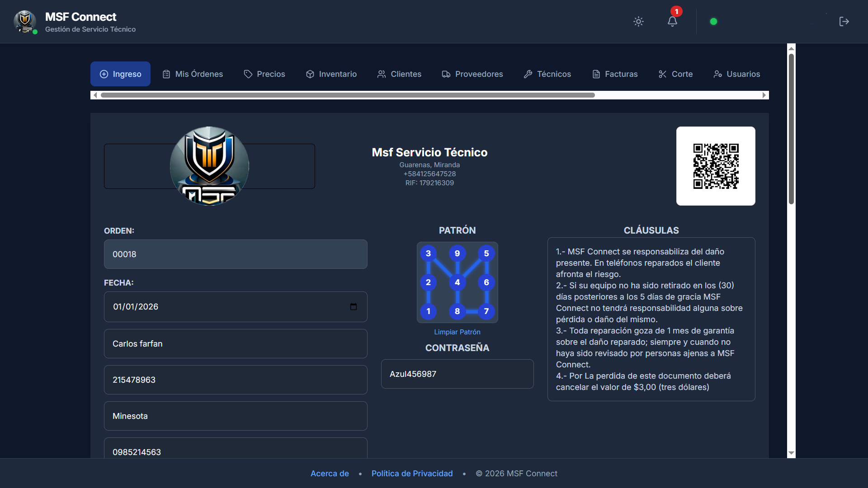Click the horizontal tab scrollbar thumb

pos(348,95)
